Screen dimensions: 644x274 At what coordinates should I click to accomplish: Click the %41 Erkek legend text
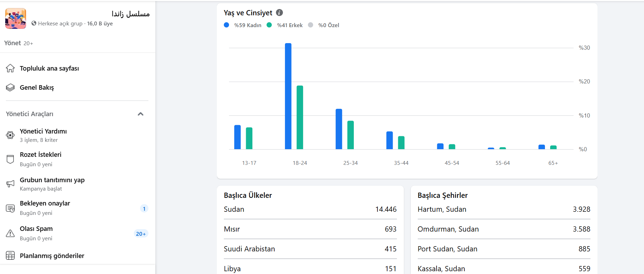click(x=290, y=25)
